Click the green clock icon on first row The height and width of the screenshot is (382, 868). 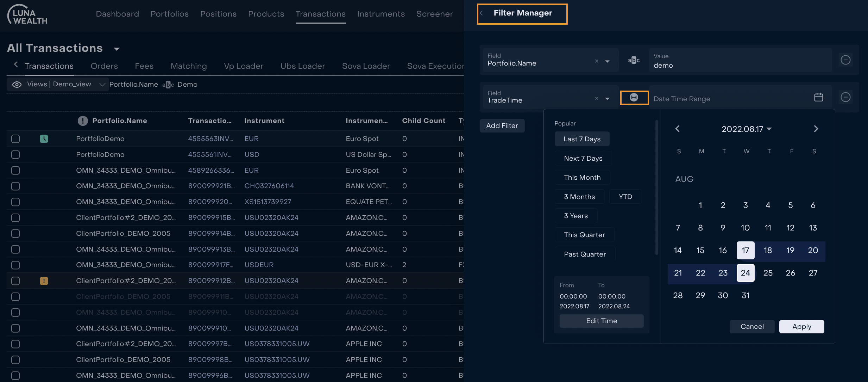44,139
